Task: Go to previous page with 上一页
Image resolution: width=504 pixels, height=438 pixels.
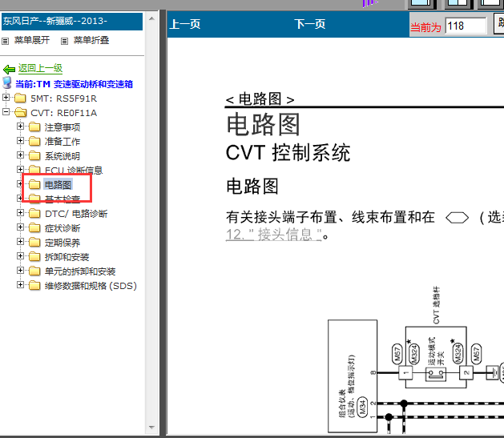Action: [185, 24]
